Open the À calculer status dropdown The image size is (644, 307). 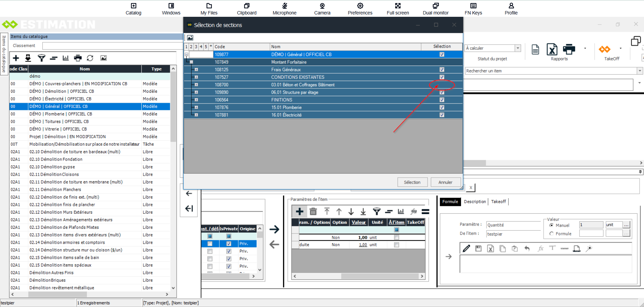pos(518,48)
